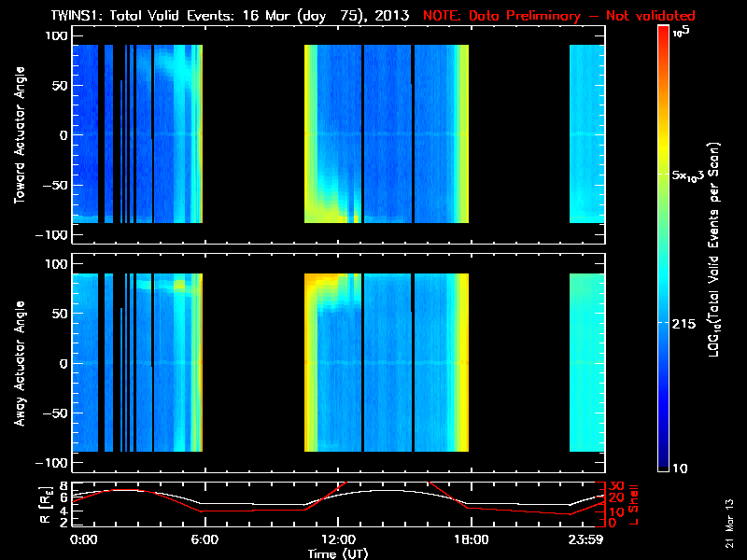This screenshot has width=747, height=560.
Task: Click the 21 Mar 13 date stamp
Action: pyautogui.click(x=728, y=523)
